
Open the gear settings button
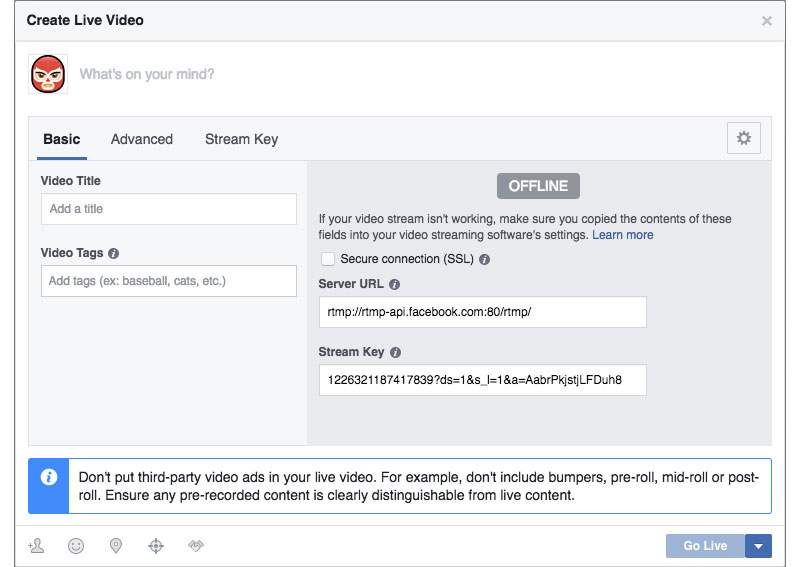[x=743, y=139]
